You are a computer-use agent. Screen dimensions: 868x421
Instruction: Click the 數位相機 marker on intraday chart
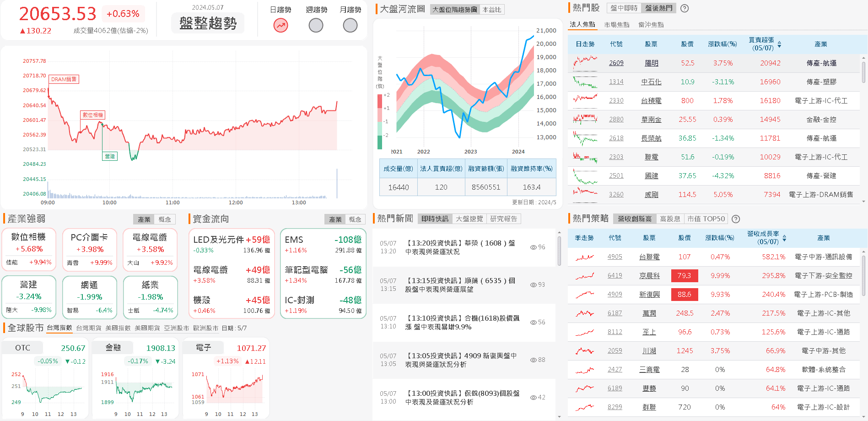coord(93,115)
